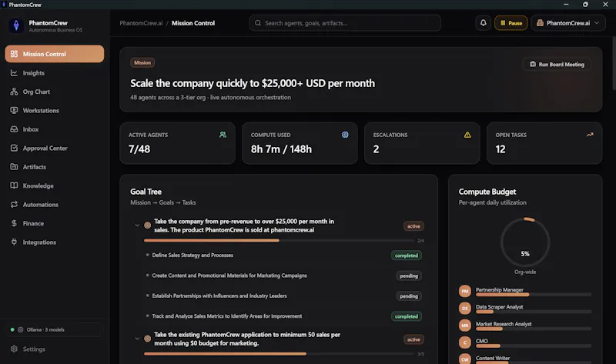Click Partnership Manager agent name
This screenshot has width=616, height=364.
(499, 290)
